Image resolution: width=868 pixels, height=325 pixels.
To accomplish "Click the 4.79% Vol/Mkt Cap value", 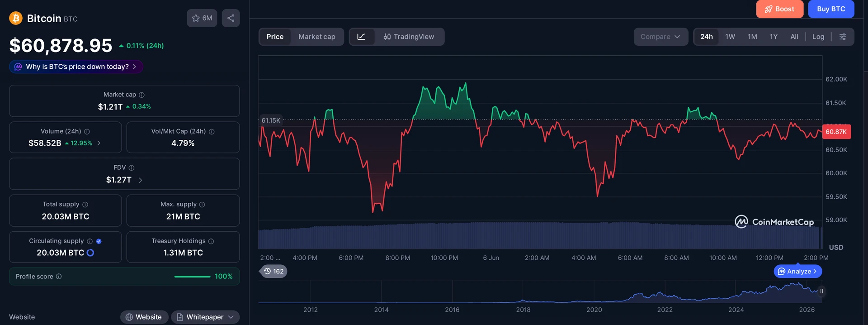I will tap(183, 143).
